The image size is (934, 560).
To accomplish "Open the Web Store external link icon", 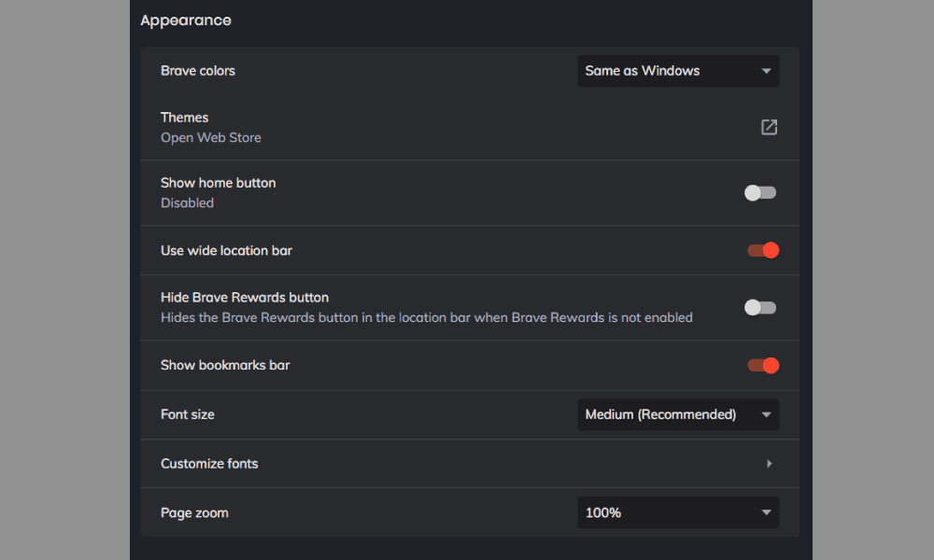I will click(769, 127).
